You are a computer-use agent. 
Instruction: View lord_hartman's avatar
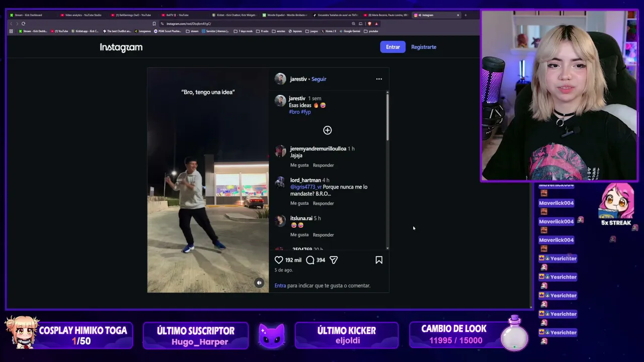click(x=280, y=183)
